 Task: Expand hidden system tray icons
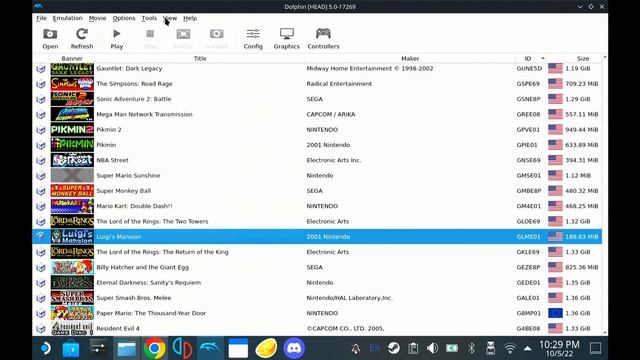point(528,348)
